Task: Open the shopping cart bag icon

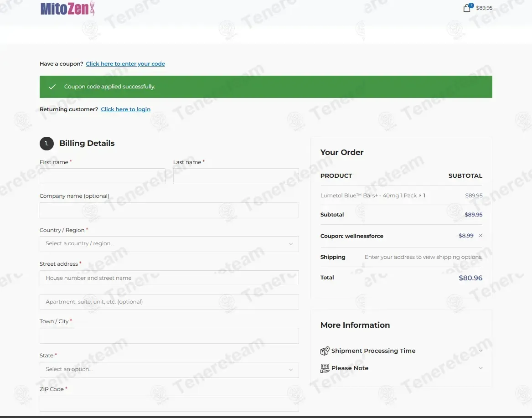Action: [467, 8]
